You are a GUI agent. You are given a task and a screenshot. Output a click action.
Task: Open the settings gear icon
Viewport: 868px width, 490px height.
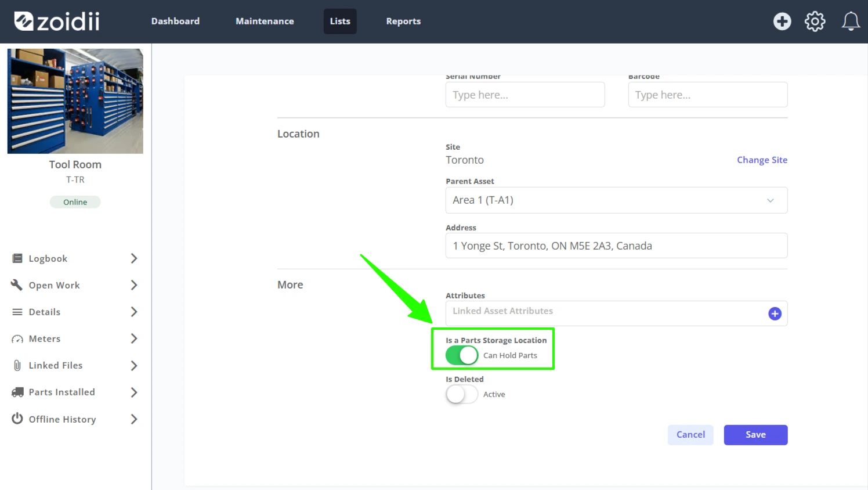click(815, 21)
